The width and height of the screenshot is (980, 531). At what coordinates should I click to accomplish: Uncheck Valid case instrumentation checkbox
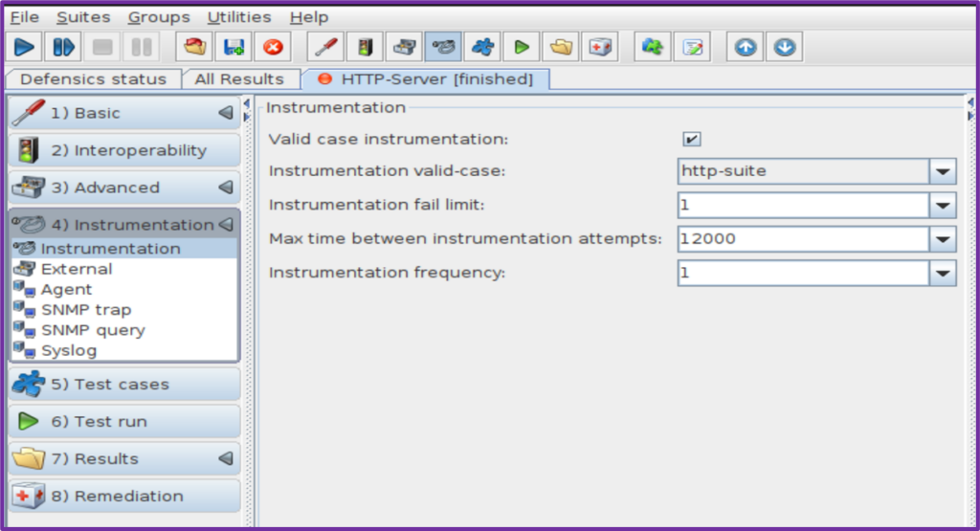pyautogui.click(x=691, y=139)
